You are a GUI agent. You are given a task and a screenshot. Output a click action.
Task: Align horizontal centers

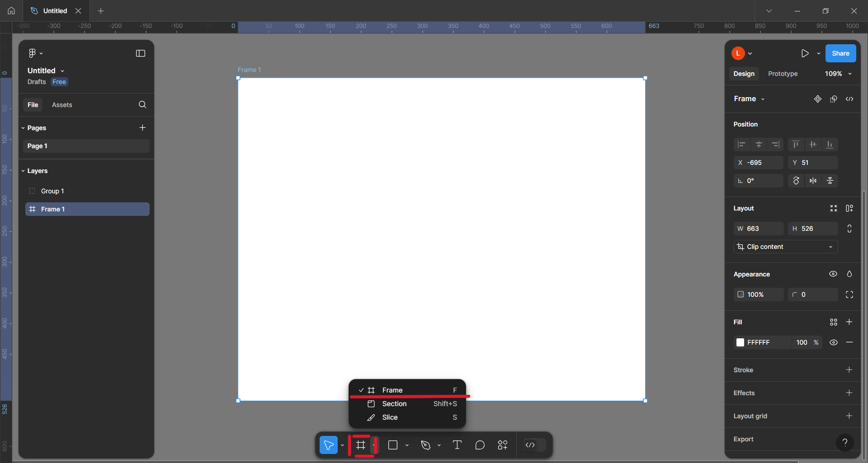tap(759, 145)
